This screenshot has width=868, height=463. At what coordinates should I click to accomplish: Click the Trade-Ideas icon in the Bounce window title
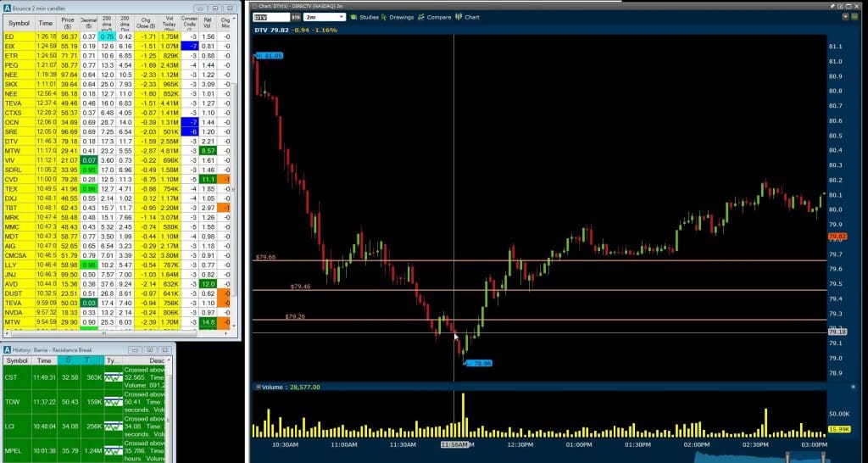click(7, 8)
